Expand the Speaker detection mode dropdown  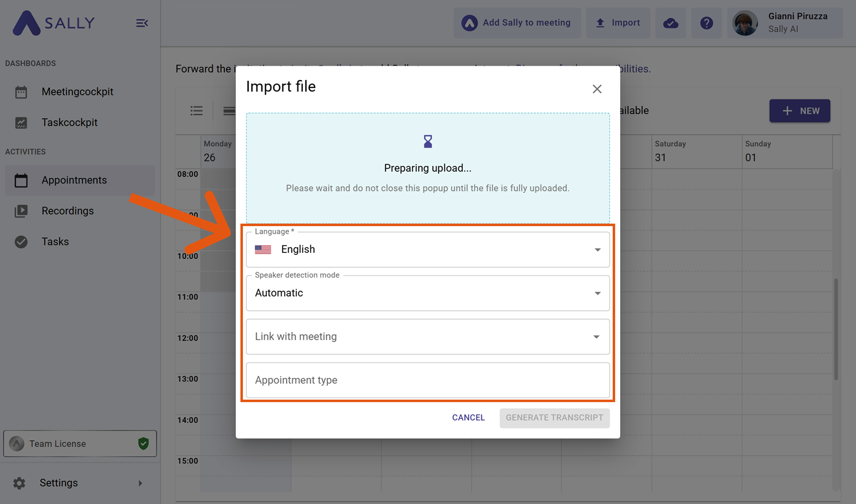pyautogui.click(x=427, y=293)
